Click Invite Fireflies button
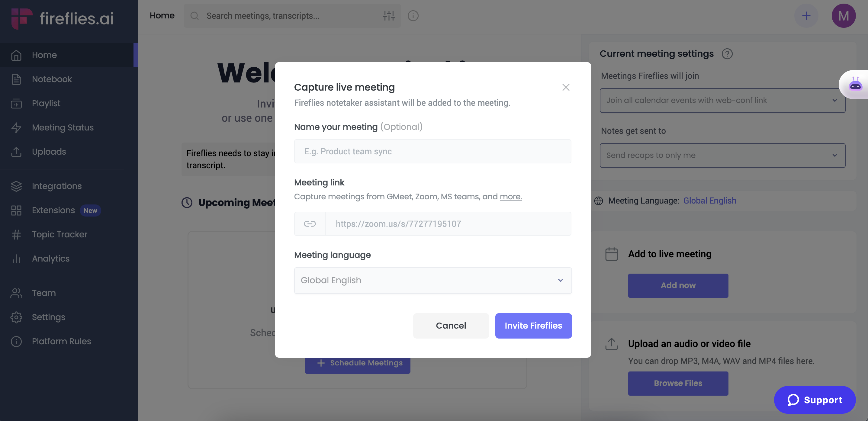Image resolution: width=868 pixels, height=421 pixels. tap(533, 325)
